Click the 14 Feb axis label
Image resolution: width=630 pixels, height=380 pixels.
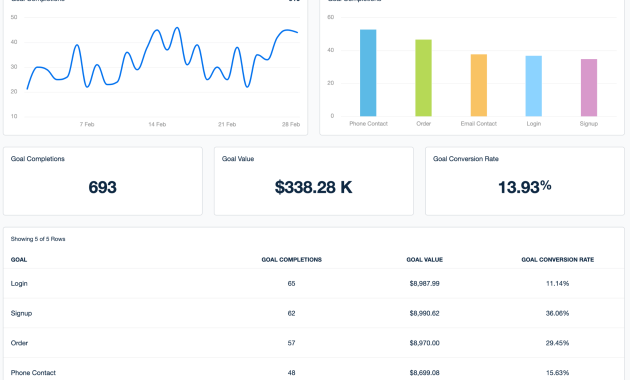pos(157,124)
